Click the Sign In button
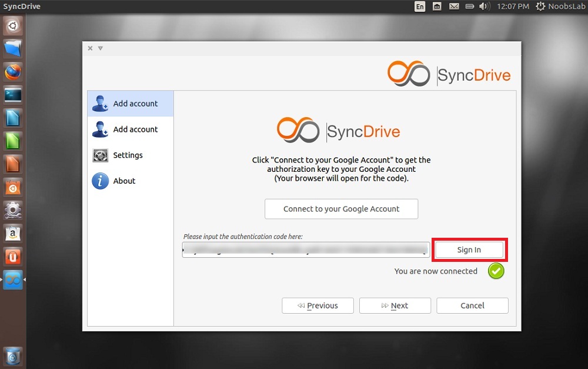 point(469,250)
